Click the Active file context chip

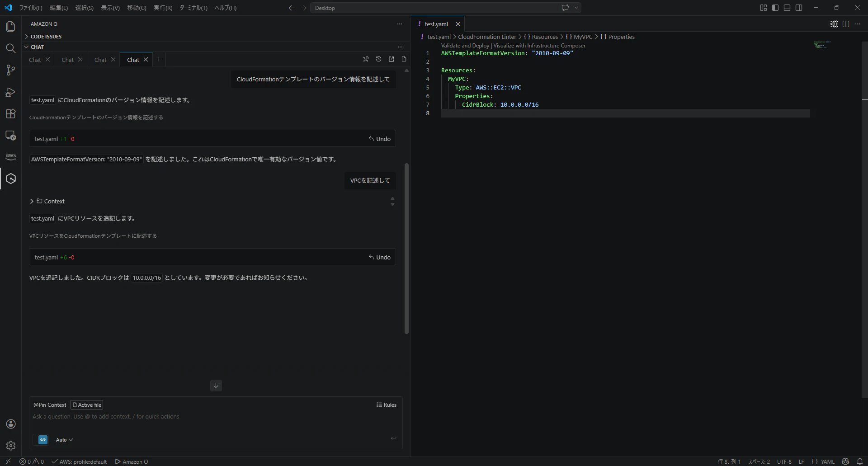(87, 405)
